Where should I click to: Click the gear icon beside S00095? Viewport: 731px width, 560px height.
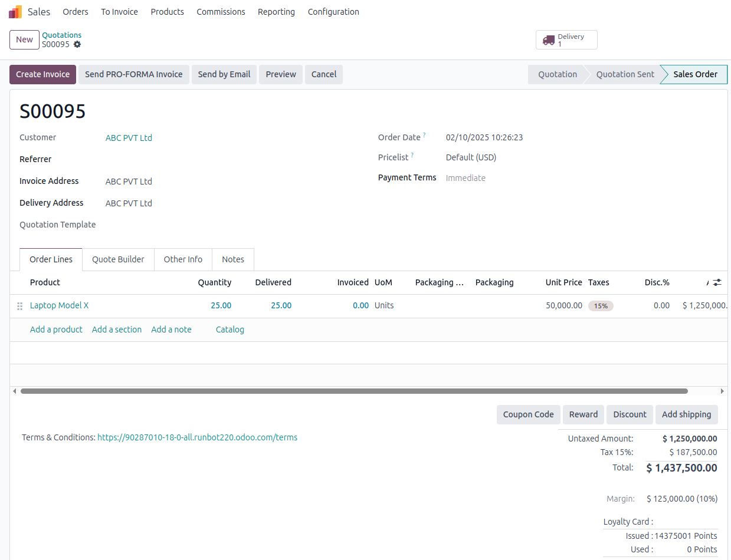(78, 44)
